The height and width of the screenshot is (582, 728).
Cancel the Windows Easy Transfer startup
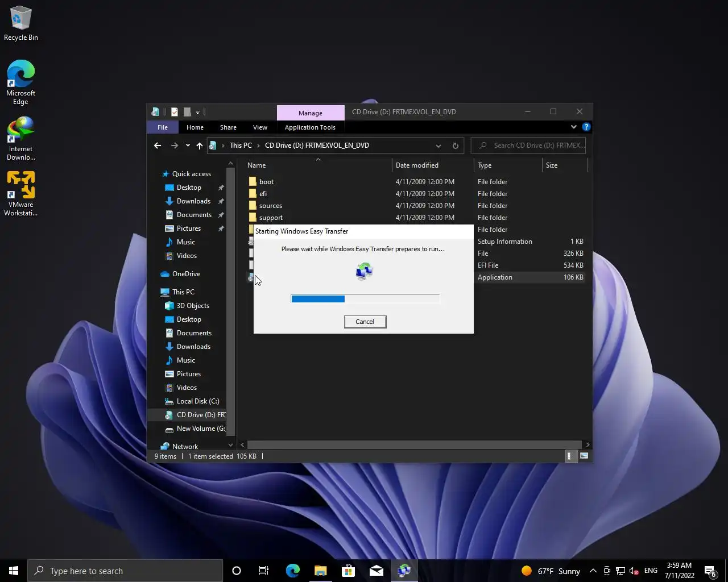tap(365, 322)
